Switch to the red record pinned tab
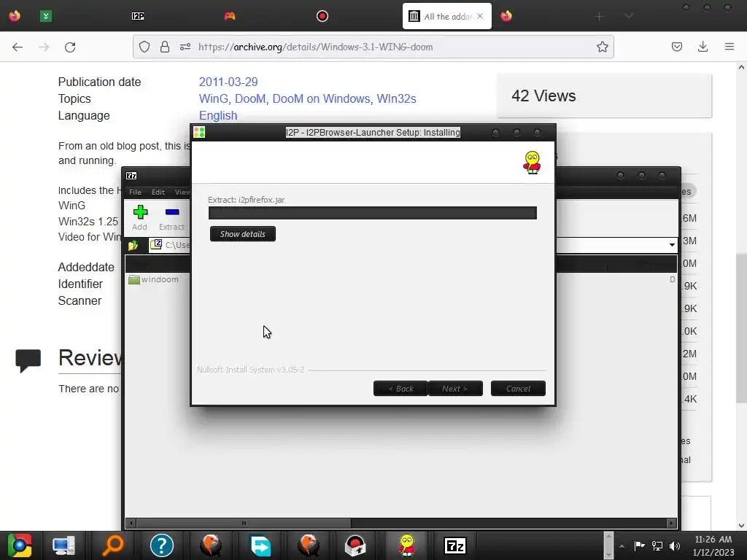This screenshot has height=560, width=747. tap(322, 16)
